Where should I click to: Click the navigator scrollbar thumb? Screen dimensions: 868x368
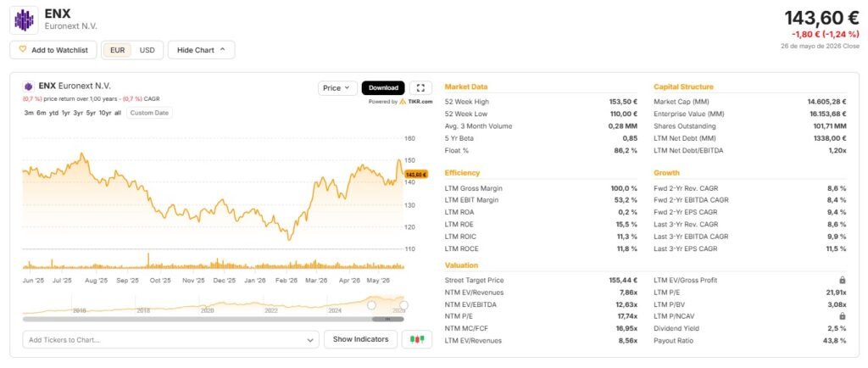(387, 319)
